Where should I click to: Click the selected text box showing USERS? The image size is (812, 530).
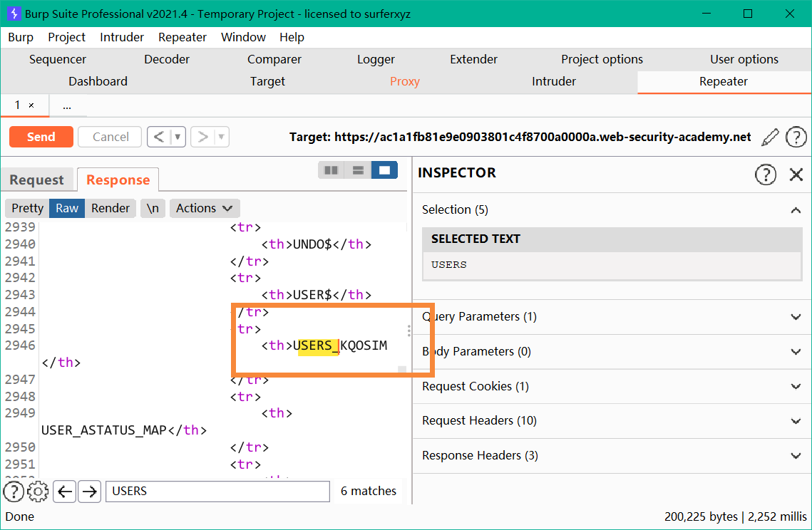click(x=612, y=266)
